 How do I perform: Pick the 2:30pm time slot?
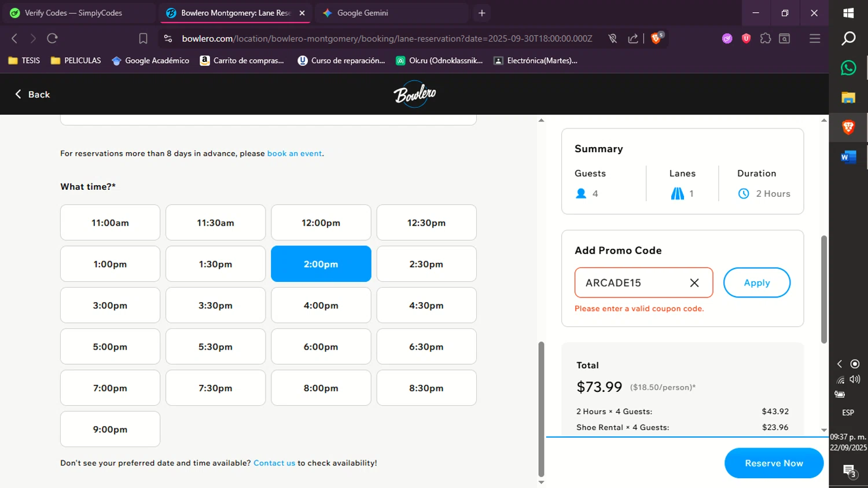[426, 264]
